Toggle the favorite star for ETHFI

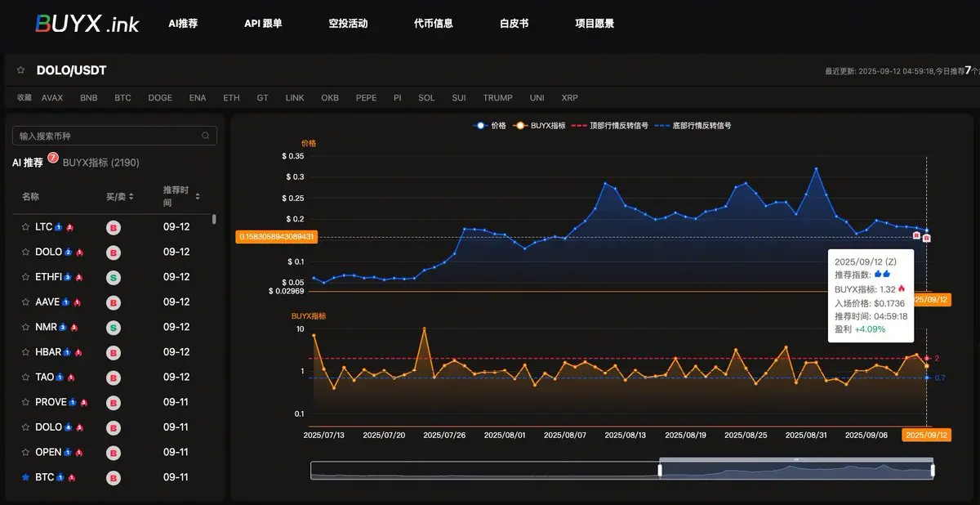point(26,277)
